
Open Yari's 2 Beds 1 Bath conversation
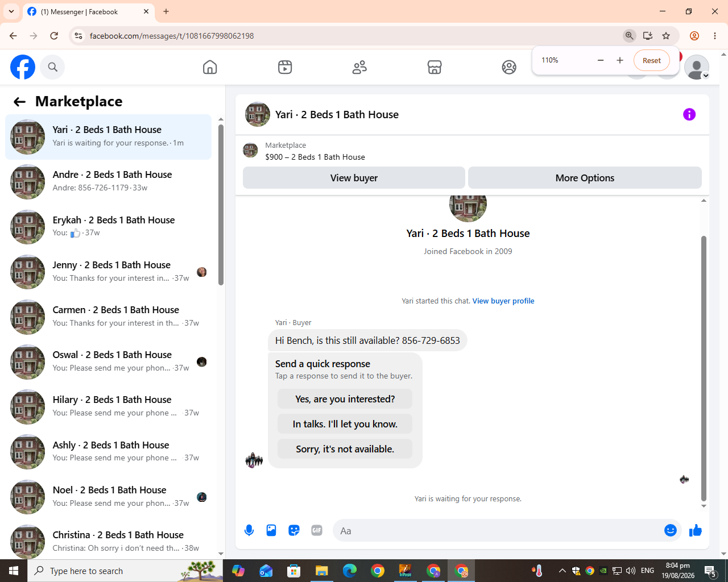tap(108, 137)
